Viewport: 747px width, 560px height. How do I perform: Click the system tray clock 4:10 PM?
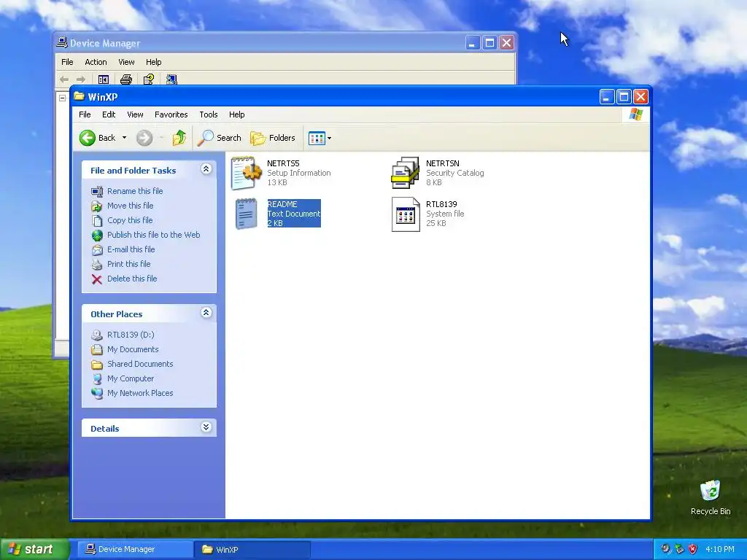720,549
